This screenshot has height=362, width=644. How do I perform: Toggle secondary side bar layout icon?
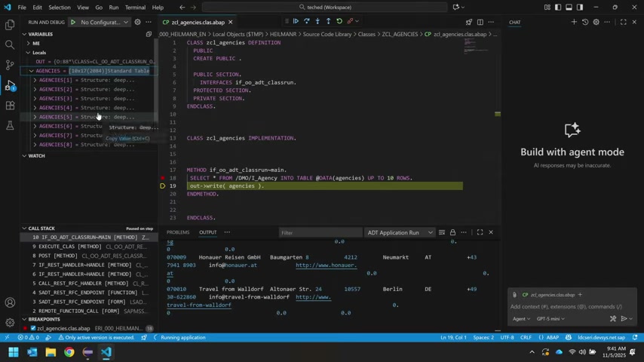point(579,8)
